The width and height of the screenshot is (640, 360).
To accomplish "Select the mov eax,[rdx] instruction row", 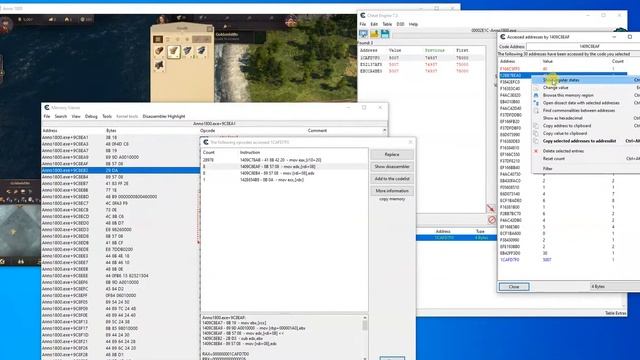I will click(x=284, y=180).
